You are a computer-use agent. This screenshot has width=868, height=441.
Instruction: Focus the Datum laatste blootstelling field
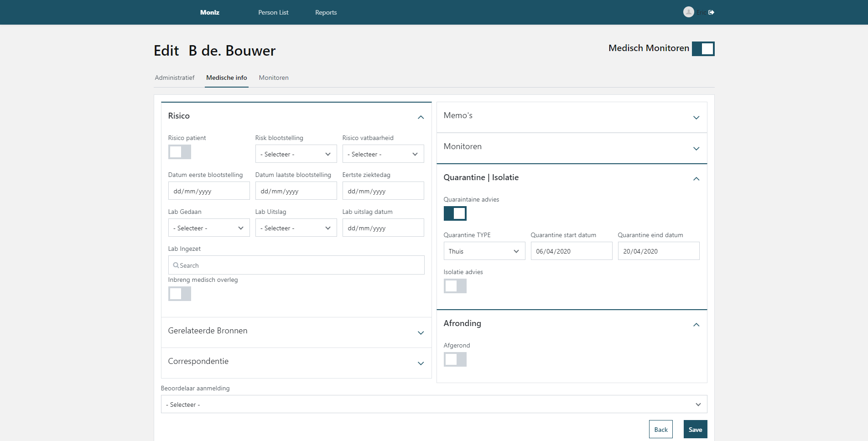296,191
